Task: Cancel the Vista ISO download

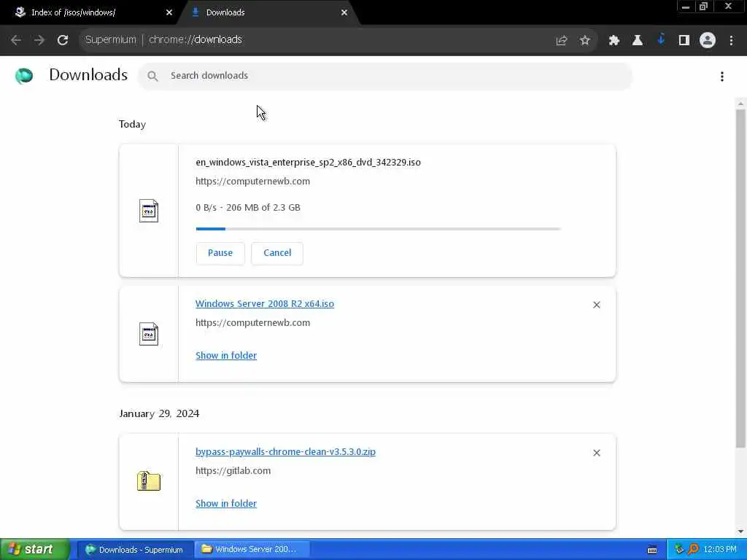Action: click(277, 253)
